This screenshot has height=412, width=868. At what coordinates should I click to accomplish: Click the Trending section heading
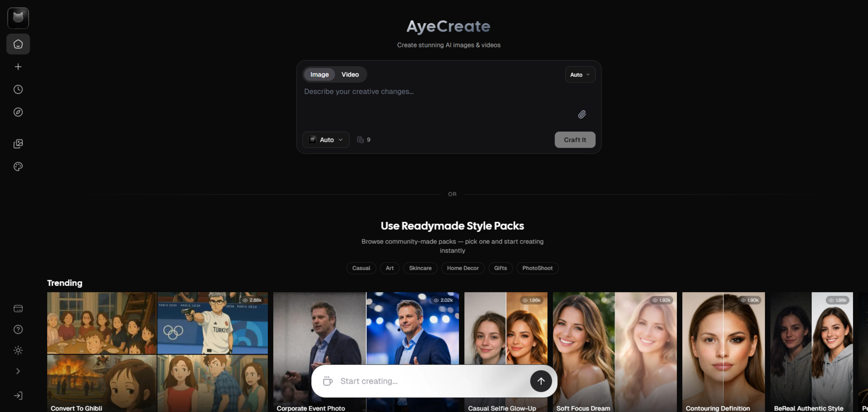65,283
